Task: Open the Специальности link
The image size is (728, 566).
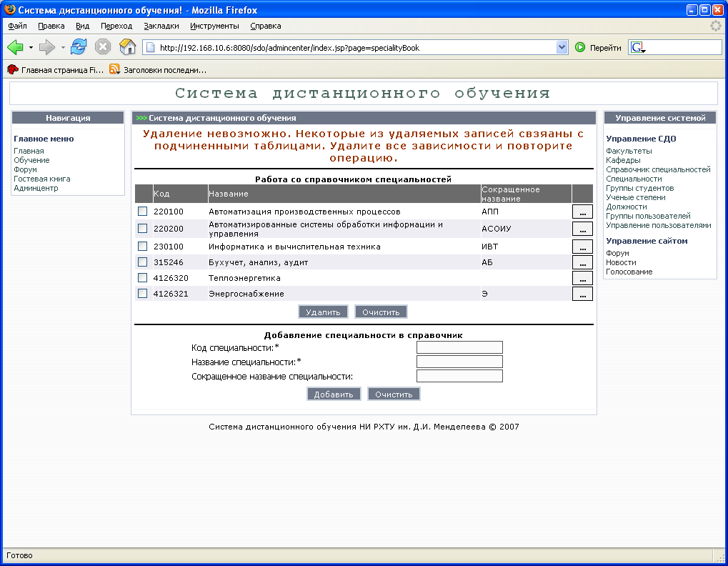Action: pos(634,179)
